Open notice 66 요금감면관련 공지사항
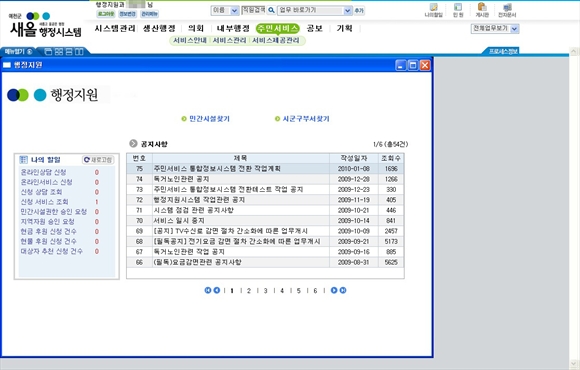 click(197, 262)
